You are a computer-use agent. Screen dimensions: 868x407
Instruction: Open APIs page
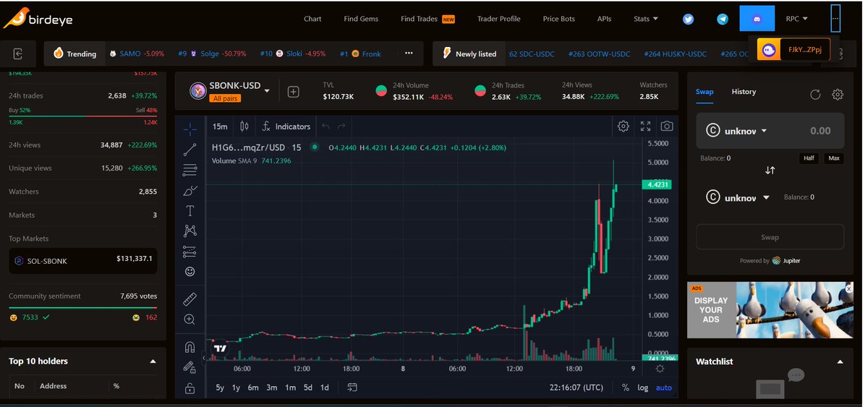604,19
